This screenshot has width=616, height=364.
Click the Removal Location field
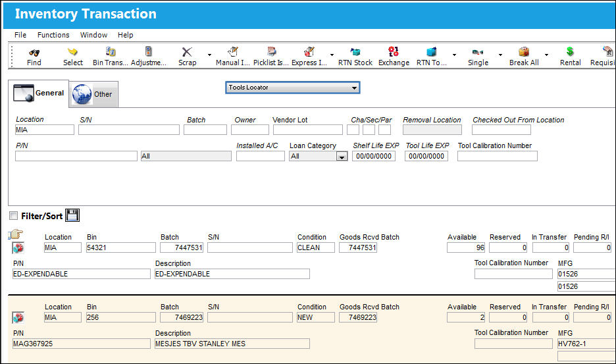click(x=432, y=130)
